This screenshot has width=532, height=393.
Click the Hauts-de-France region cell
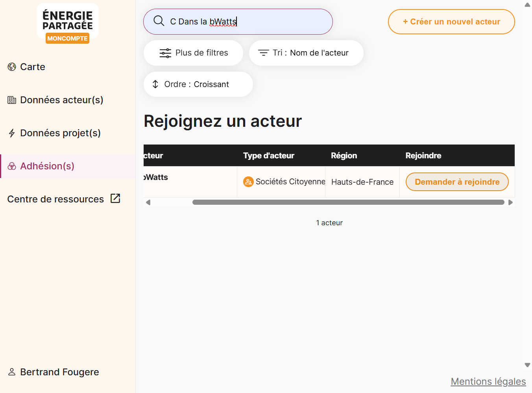(x=362, y=182)
